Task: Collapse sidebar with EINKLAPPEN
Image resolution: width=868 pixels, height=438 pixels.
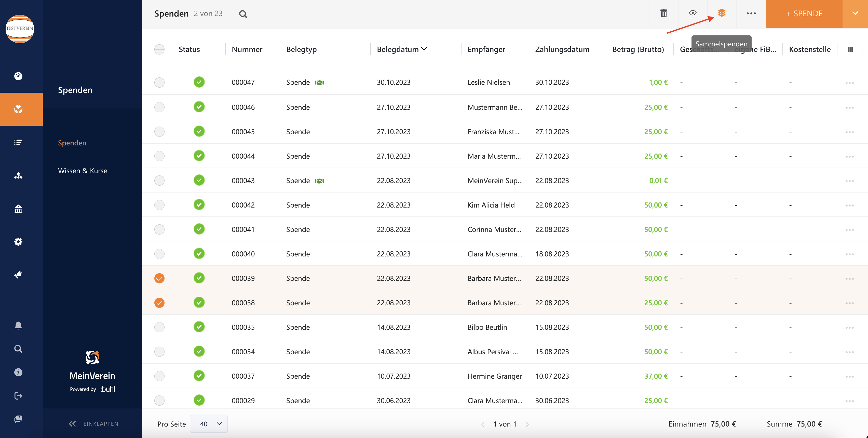Action: [93, 424]
